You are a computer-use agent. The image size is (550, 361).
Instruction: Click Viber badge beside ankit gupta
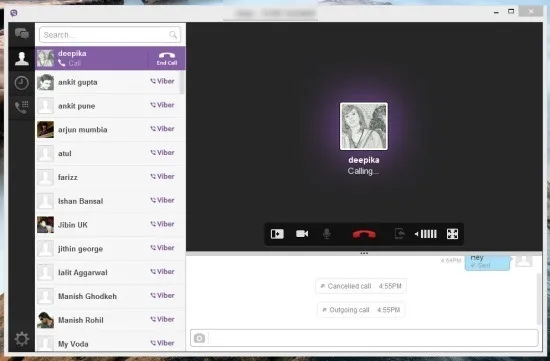coord(162,81)
